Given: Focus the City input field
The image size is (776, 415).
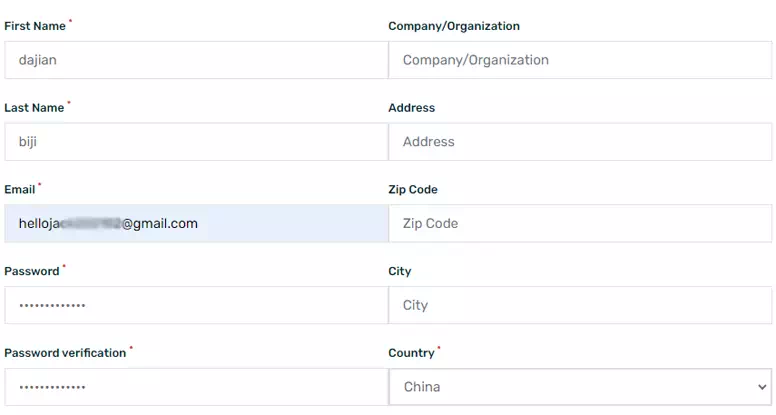Looking at the screenshot, I should tap(580, 305).
